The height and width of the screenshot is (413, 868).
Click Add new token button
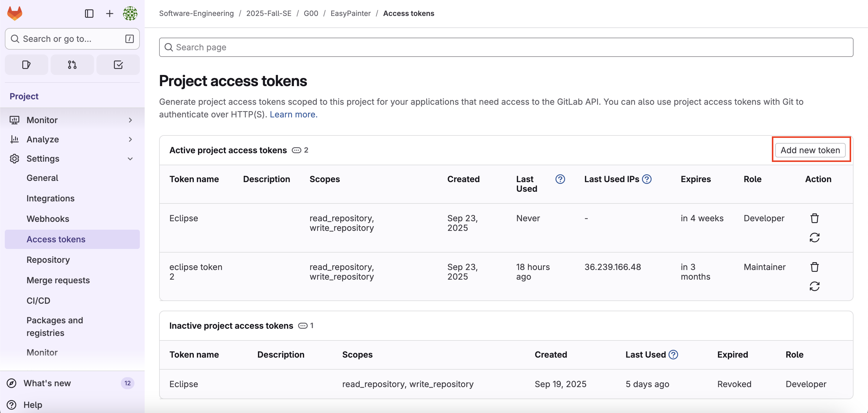(x=810, y=150)
